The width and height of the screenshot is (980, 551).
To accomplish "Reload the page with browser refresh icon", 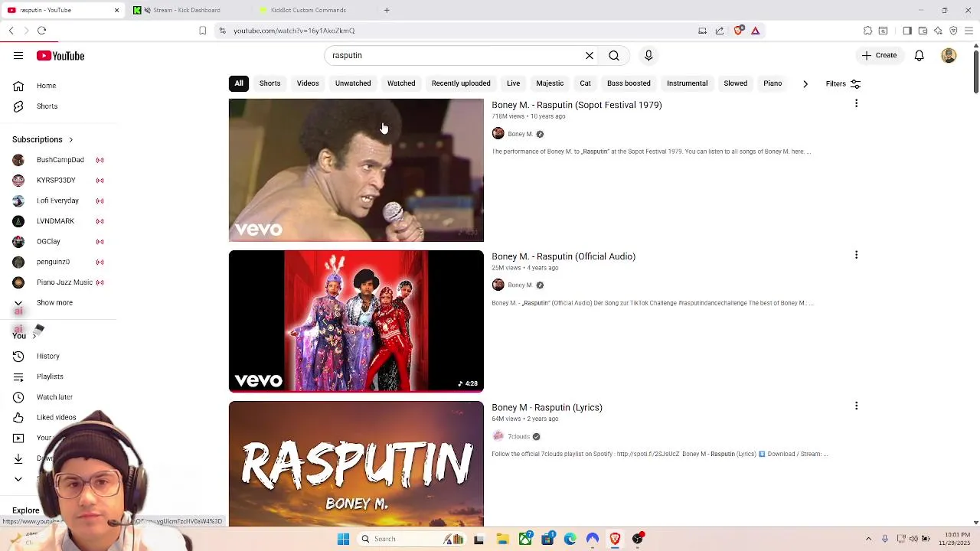I will tap(42, 31).
